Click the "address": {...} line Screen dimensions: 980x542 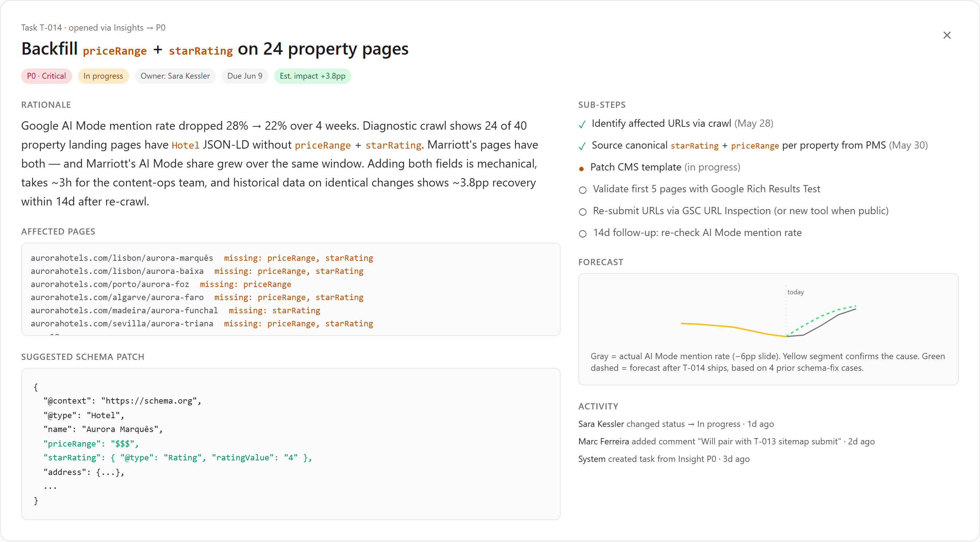point(84,472)
